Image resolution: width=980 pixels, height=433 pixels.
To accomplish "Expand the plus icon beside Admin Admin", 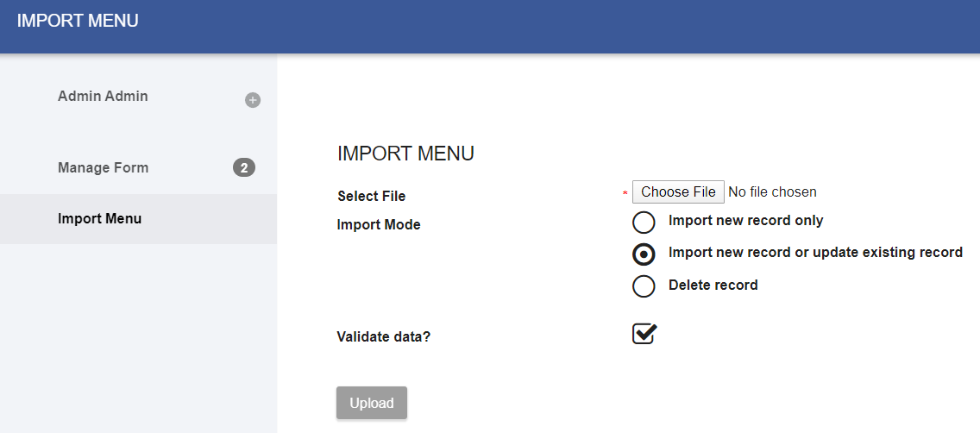I will point(253,100).
